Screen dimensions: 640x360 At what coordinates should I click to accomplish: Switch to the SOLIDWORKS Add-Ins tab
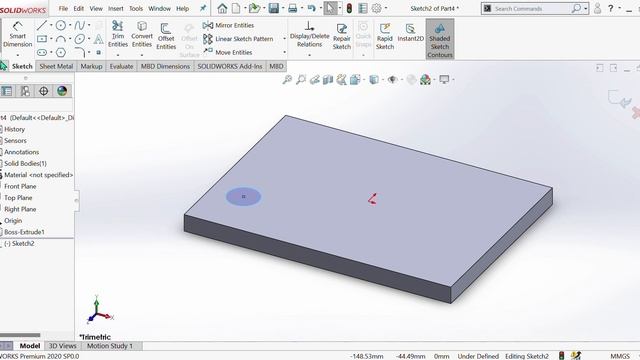click(x=230, y=66)
